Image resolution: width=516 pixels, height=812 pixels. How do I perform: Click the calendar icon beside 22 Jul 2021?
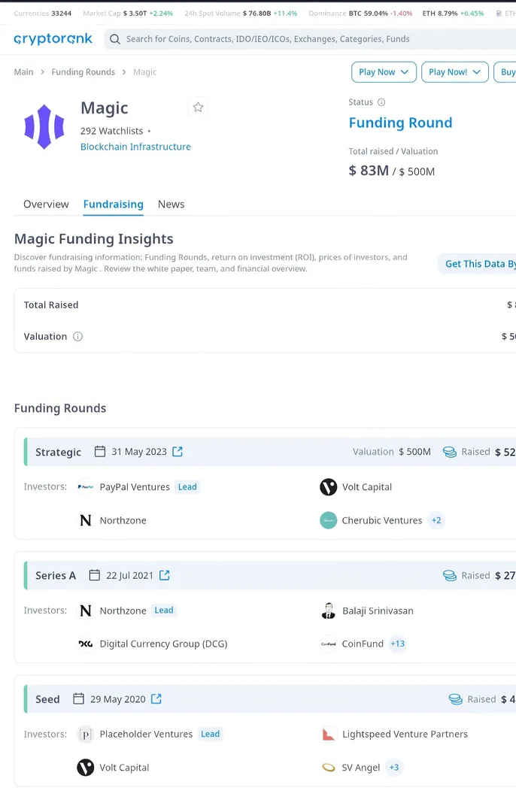coord(94,575)
